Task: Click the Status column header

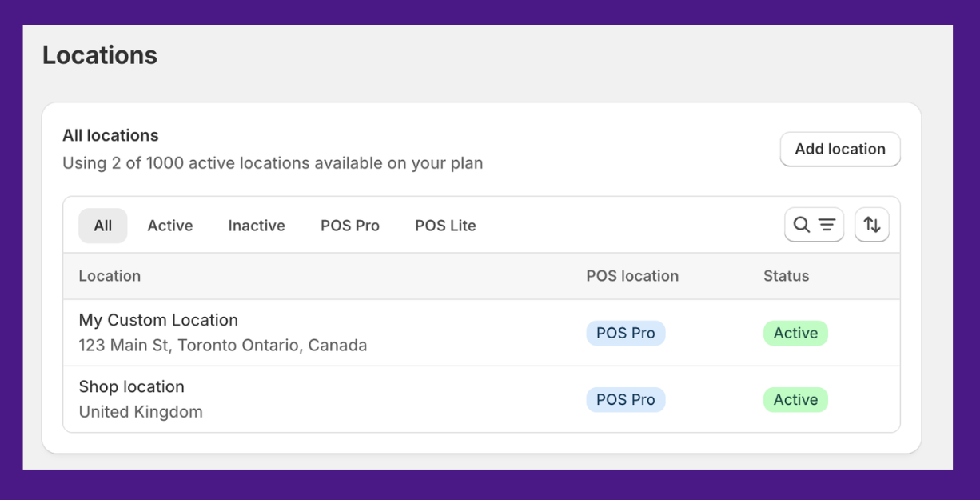Action: [x=786, y=276]
